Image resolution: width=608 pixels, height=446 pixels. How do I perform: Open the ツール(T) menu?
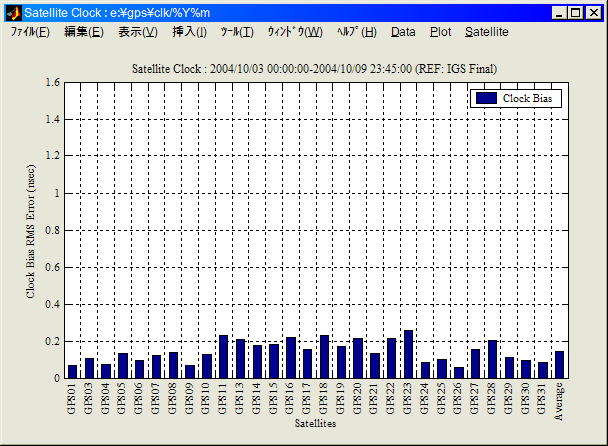click(x=237, y=32)
